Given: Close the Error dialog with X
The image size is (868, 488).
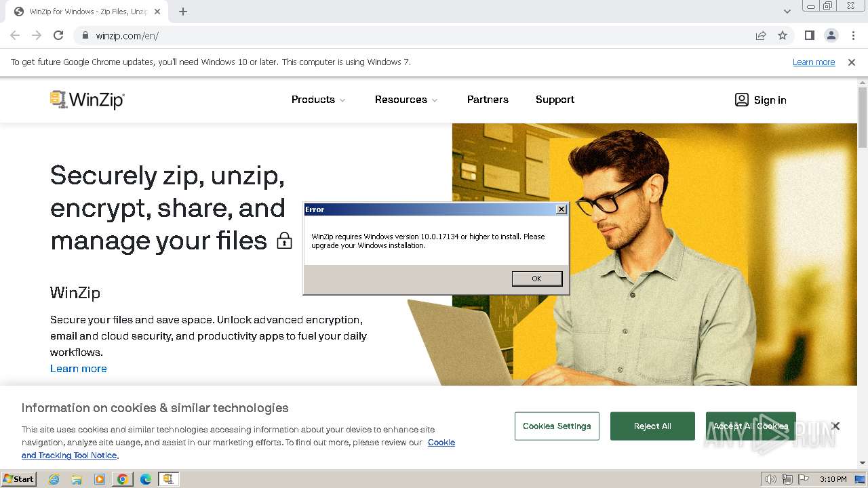Looking at the screenshot, I should click(561, 209).
